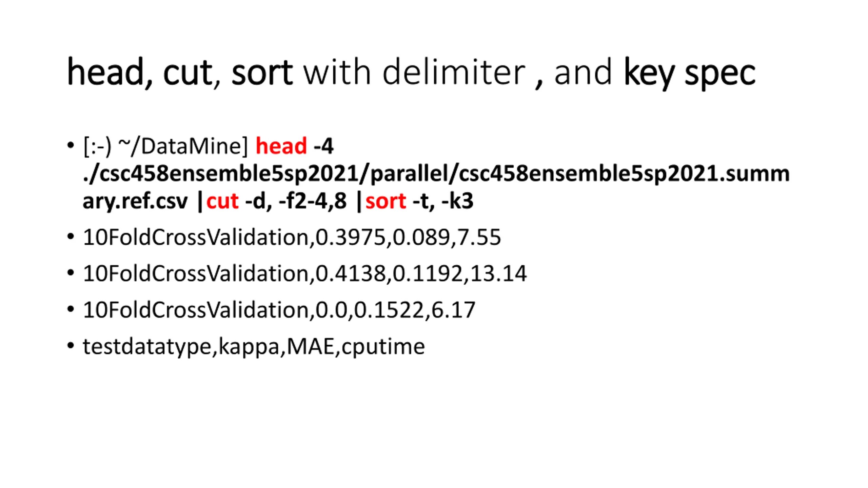Screen dimensions: 868x488
Task: Click the slide title 'head, cut, sort'
Action: (x=180, y=73)
